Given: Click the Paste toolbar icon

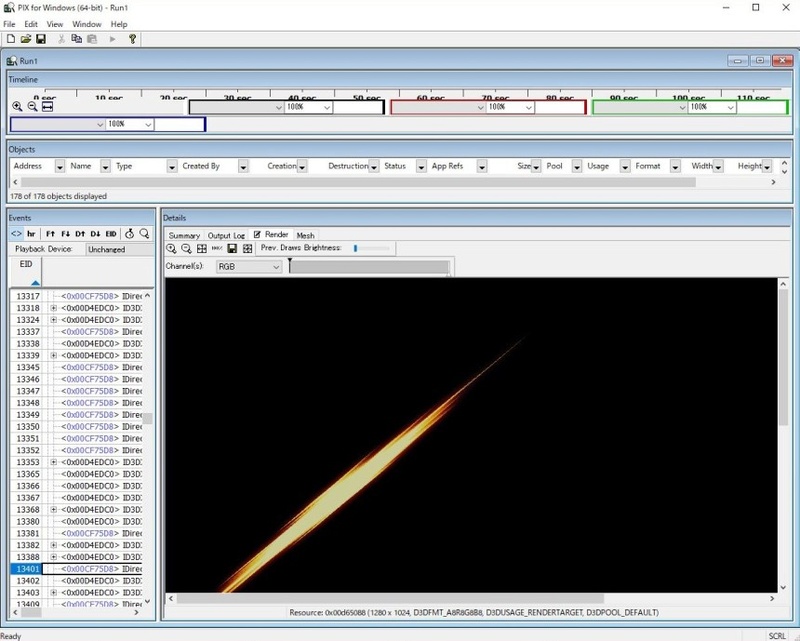Looking at the screenshot, I should coord(92,39).
